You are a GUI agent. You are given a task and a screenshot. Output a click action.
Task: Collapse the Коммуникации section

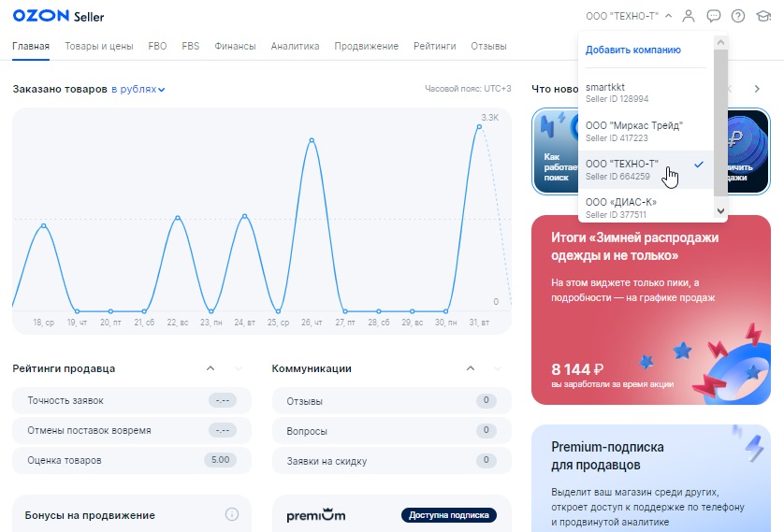(471, 368)
